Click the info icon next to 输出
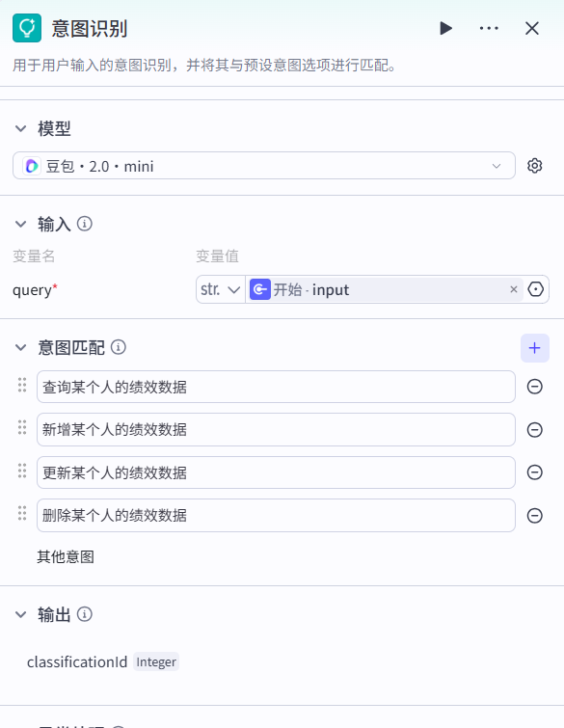 point(85,614)
